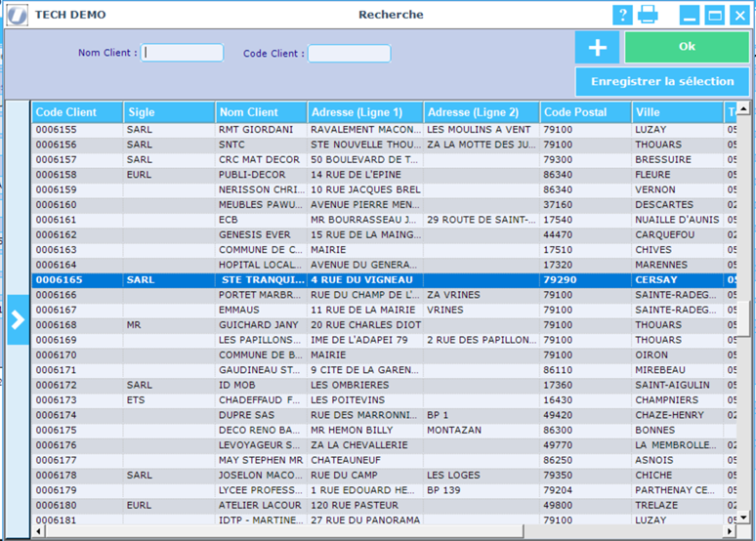756x541 pixels.
Task: Focus the Nom Client search field
Action: pyautogui.click(x=183, y=54)
